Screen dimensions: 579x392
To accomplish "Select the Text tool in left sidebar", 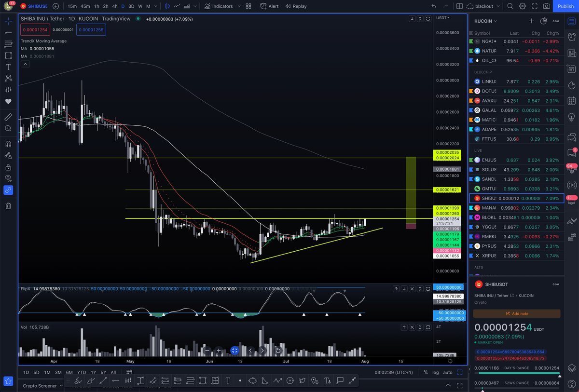I will coord(8,67).
